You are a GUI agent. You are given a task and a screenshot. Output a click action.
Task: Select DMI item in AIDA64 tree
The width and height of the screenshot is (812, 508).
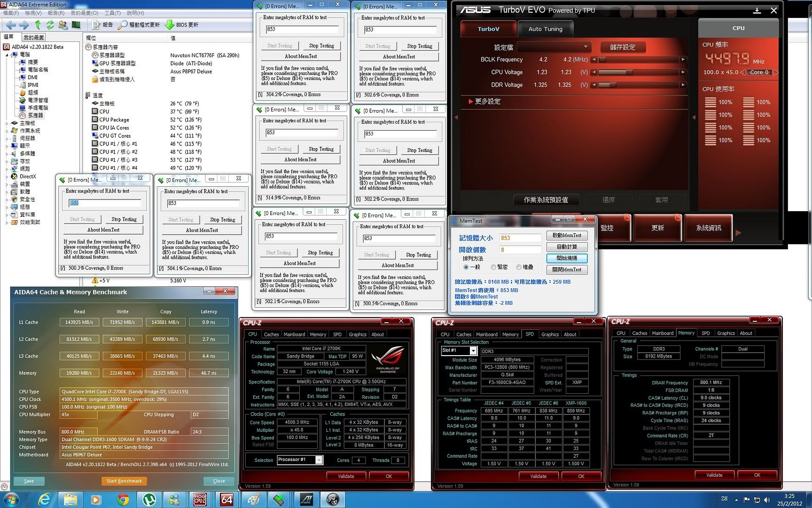point(28,77)
